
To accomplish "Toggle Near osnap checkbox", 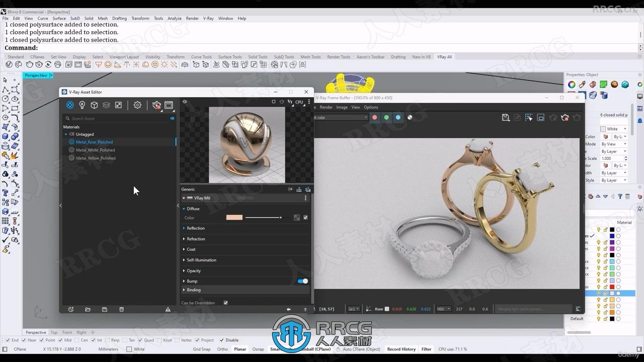I will coord(23,340).
